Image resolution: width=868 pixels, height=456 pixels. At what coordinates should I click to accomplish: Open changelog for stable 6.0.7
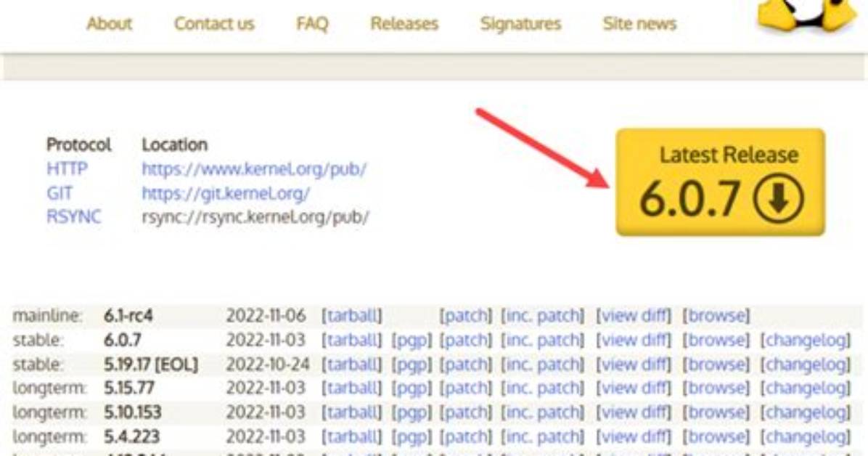point(806,340)
